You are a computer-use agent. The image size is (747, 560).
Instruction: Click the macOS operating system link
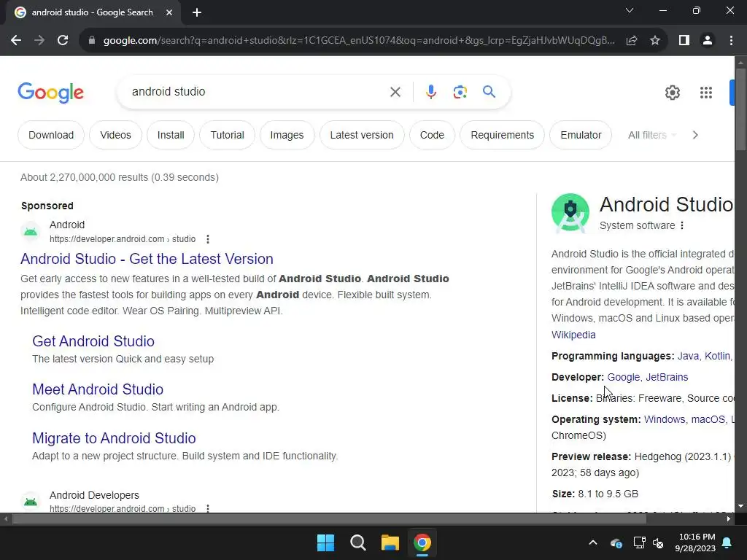point(708,419)
